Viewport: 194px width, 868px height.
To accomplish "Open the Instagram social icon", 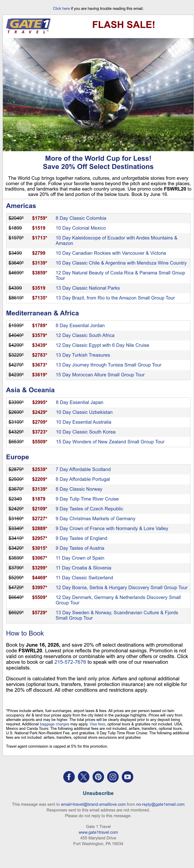I will (113, 777).
